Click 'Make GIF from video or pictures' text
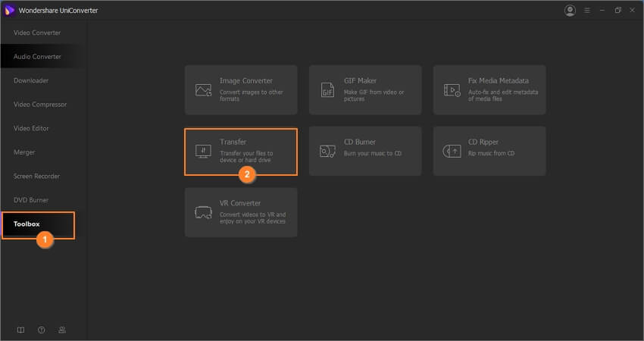This screenshot has width=644, height=341. click(x=374, y=95)
